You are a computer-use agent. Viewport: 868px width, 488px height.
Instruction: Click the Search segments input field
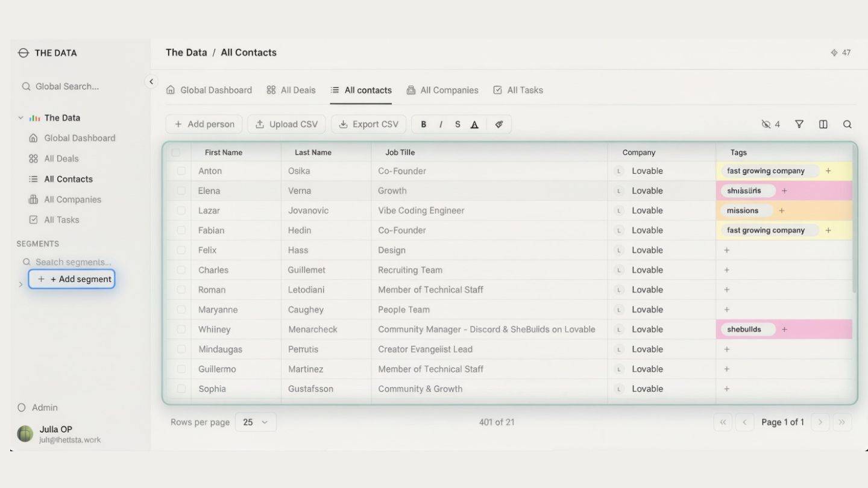pyautogui.click(x=72, y=261)
